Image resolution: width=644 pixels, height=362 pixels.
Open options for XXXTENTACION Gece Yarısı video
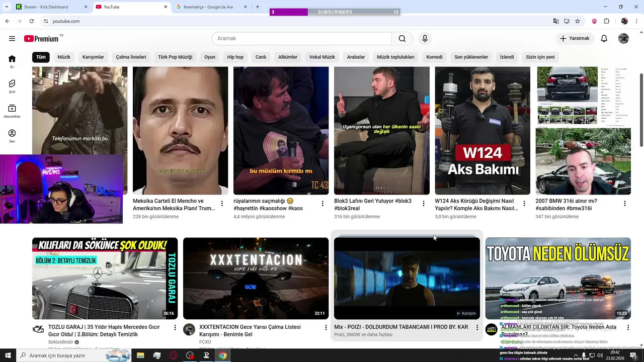[x=326, y=327]
